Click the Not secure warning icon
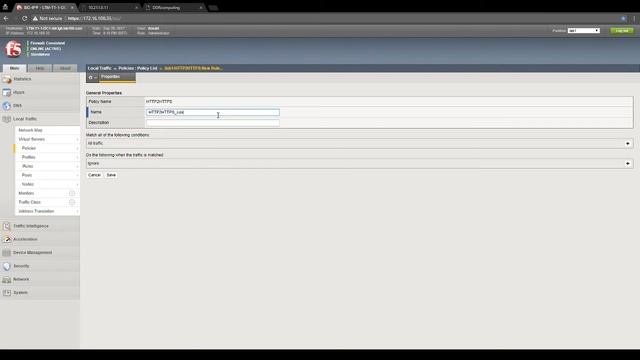Screen dimensions: 640x360 click(x=35, y=18)
